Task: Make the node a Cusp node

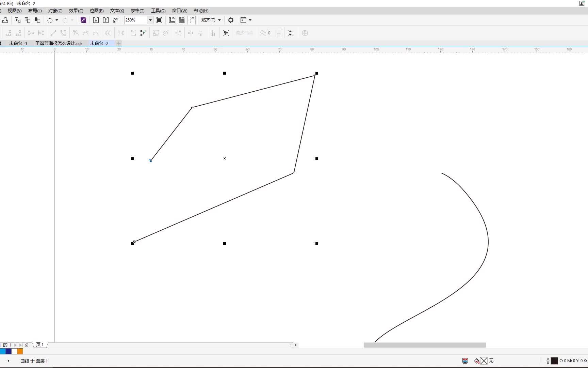Action: [x=76, y=33]
